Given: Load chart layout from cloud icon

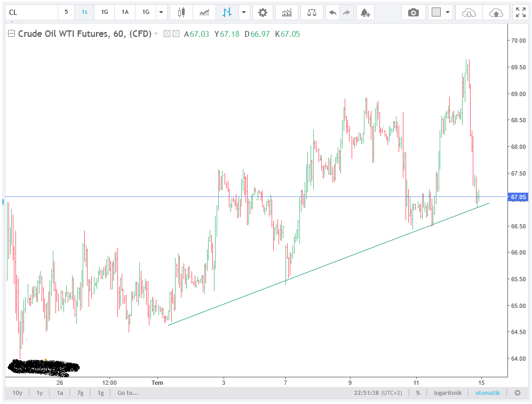Looking at the screenshot, I should click(469, 12).
